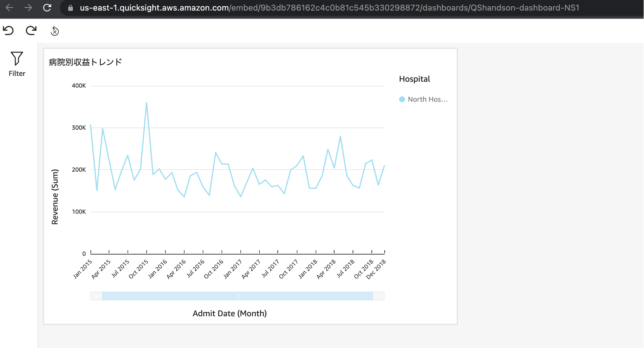This screenshot has width=644, height=348.
Task: Click the Jul 2015 x-axis label
Action: [x=120, y=269]
